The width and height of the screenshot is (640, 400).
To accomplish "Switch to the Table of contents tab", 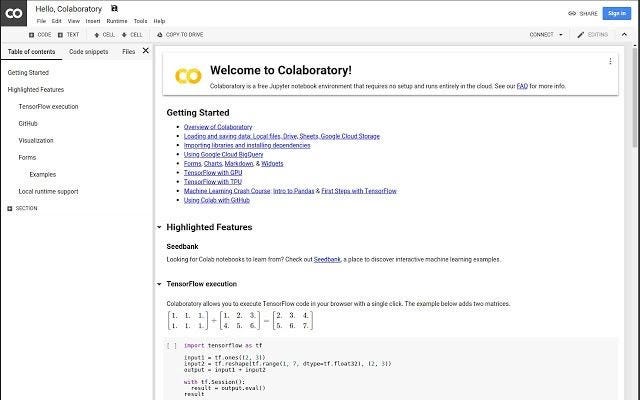I will tap(31, 52).
